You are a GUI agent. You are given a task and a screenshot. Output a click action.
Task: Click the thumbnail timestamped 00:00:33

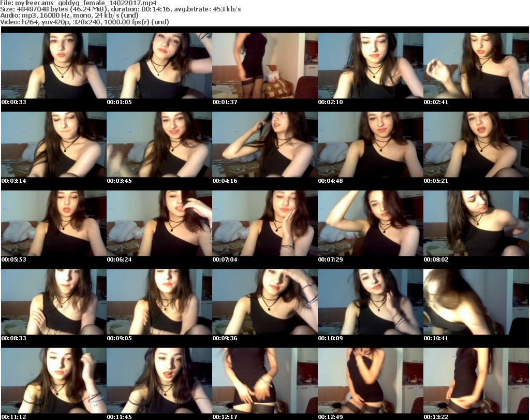[54, 66]
